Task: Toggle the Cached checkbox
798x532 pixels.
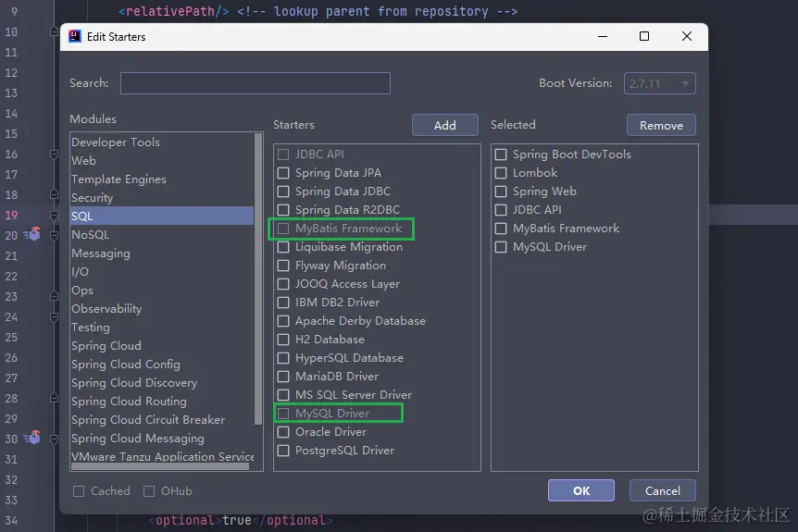Action: [79, 490]
